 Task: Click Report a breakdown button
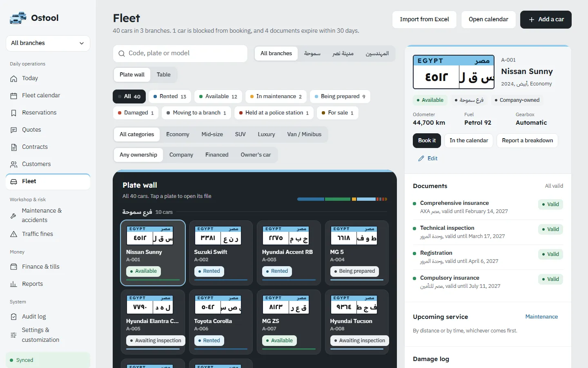527,141
